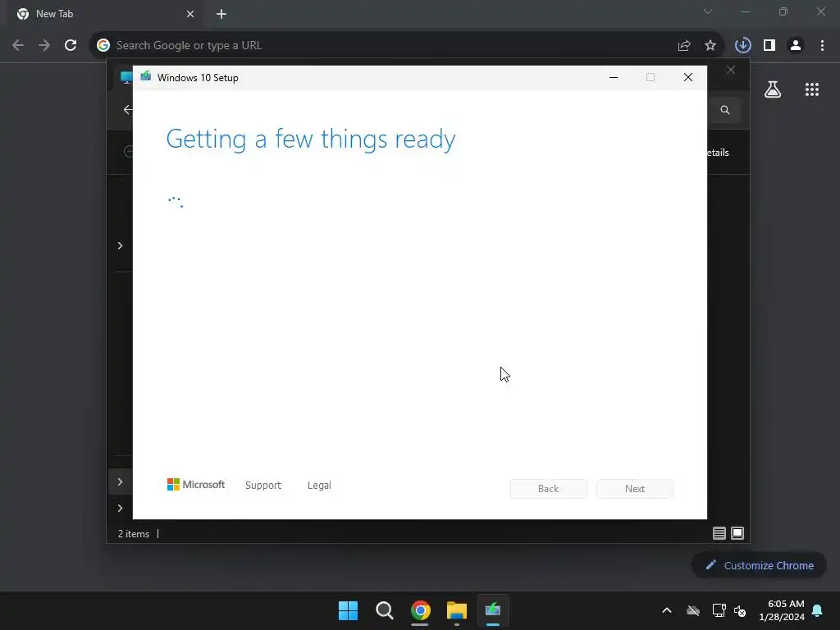Go back with Chrome's back arrow

pyautogui.click(x=18, y=46)
